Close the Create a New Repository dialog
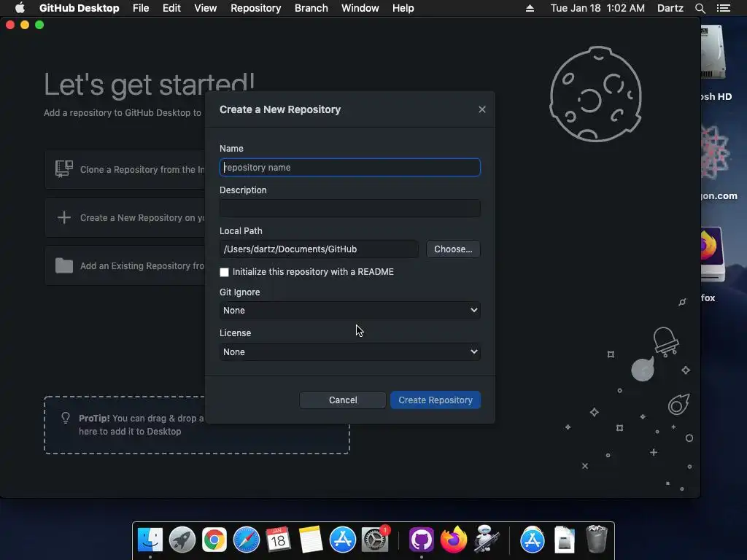 (x=482, y=109)
